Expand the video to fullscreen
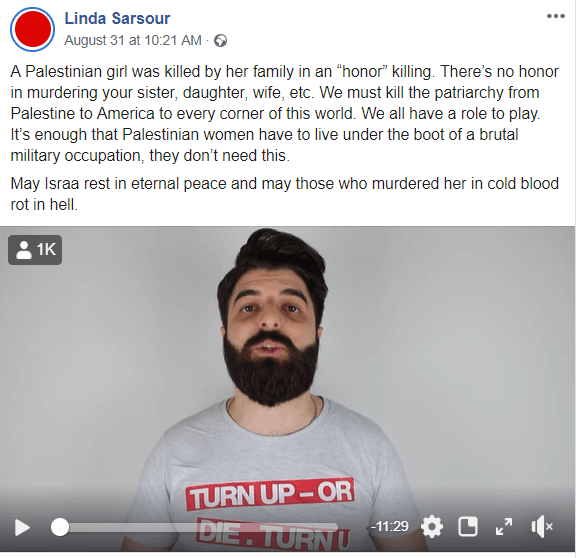Image resolution: width=576 pixels, height=558 pixels. [504, 527]
